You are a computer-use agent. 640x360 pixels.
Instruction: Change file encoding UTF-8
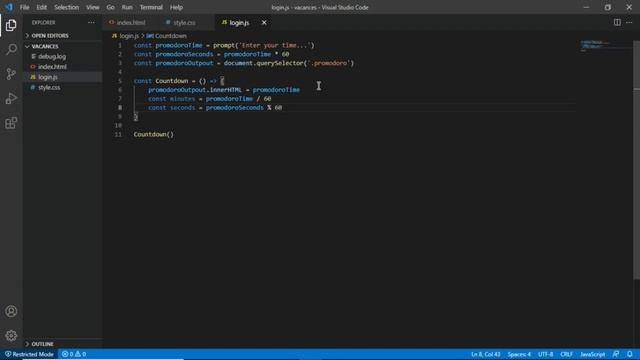point(545,354)
